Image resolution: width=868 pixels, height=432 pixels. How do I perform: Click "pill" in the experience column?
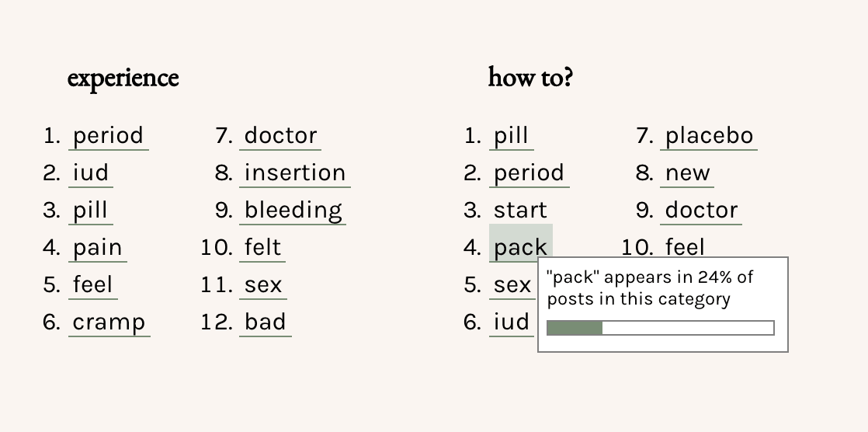tap(90, 211)
